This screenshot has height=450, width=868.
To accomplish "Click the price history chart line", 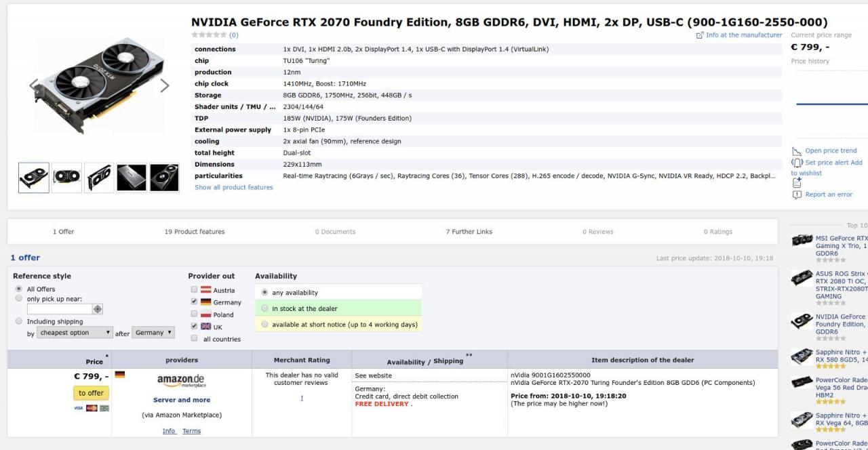I will [831, 104].
